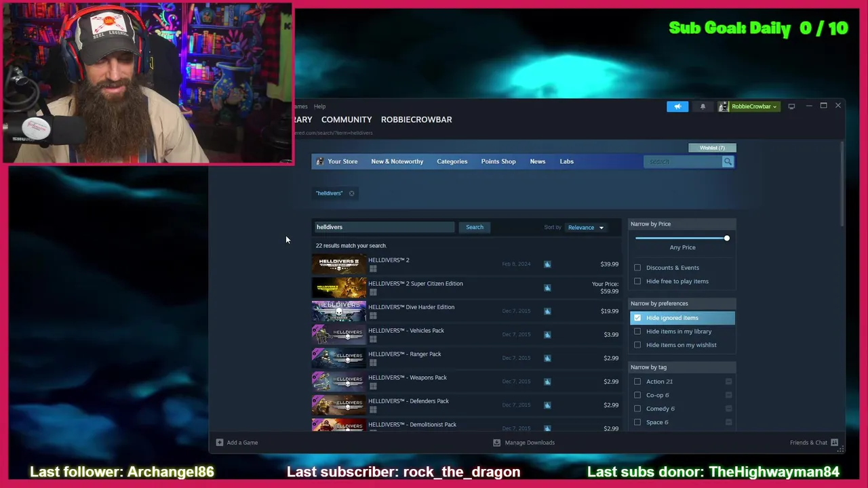This screenshot has width=868, height=488.
Task: Filter by the Space tag checkbox
Action: pos(637,422)
